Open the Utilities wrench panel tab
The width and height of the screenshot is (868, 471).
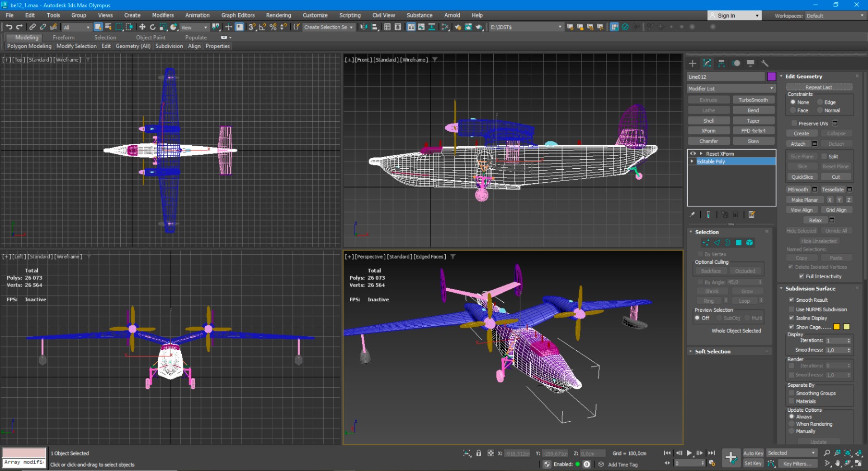(765, 63)
